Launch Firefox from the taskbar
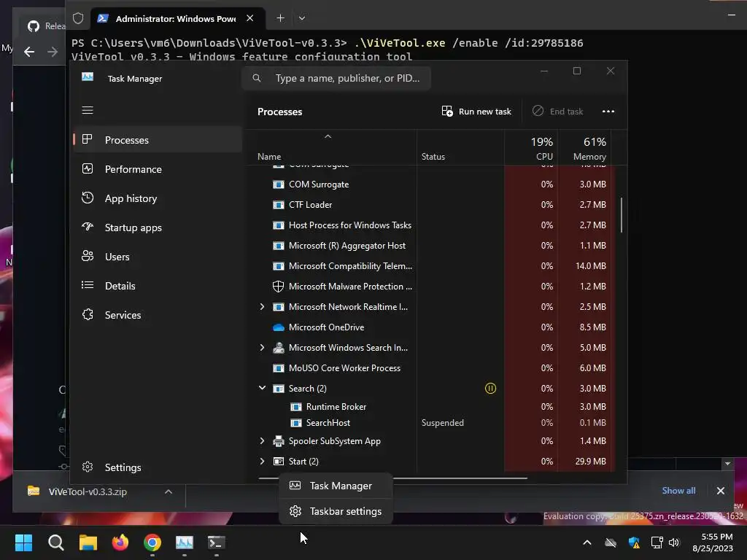 click(120, 542)
